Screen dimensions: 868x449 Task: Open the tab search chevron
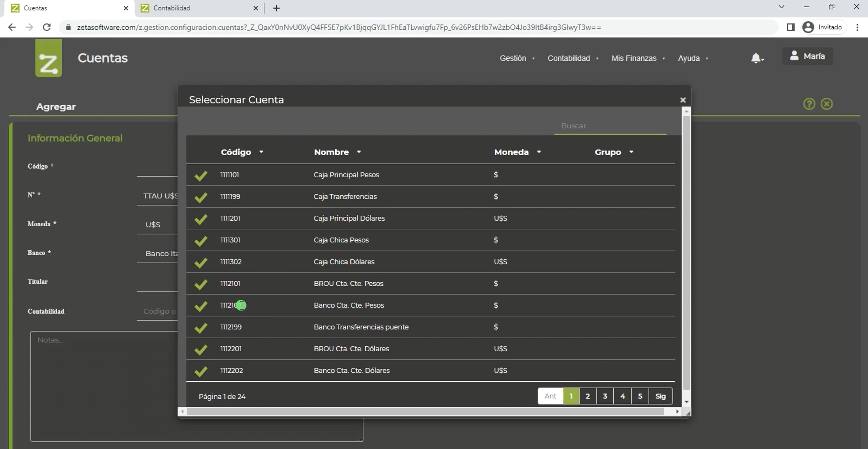(x=782, y=7)
